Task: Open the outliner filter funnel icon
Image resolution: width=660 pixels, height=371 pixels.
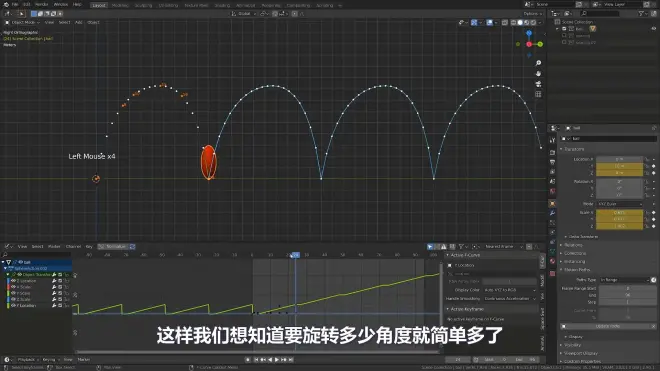Action: [x=641, y=13]
